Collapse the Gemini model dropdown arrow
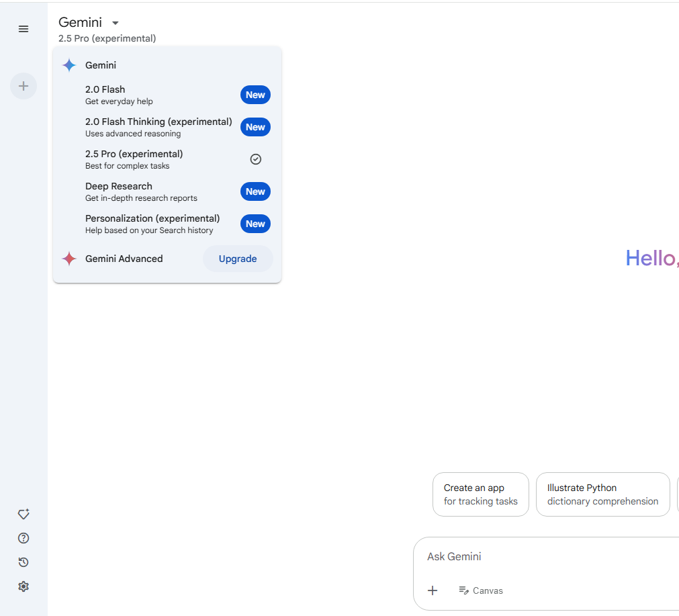Image resolution: width=679 pixels, height=616 pixels. (116, 23)
